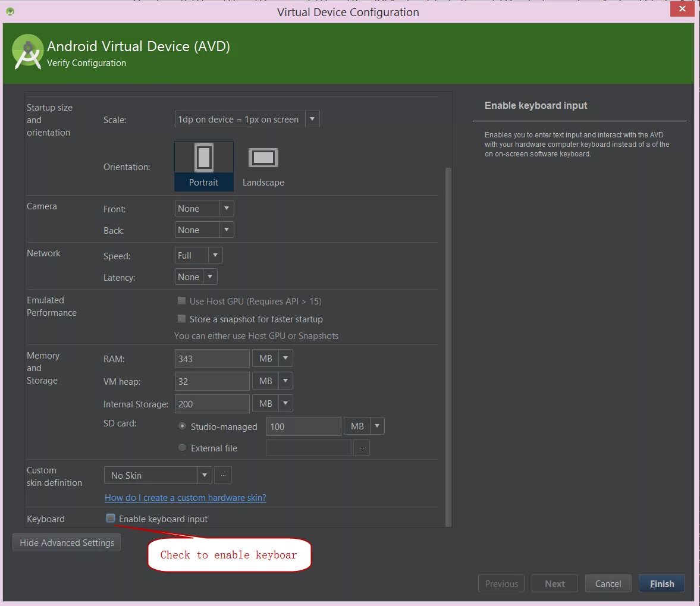Click the Finish button
This screenshot has width=700, height=606.
[x=661, y=583]
